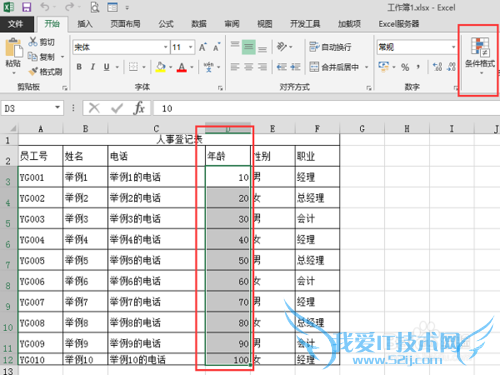The height and width of the screenshot is (375, 500).
Task: Expand borders dropdown arrow
Action: [144, 67]
